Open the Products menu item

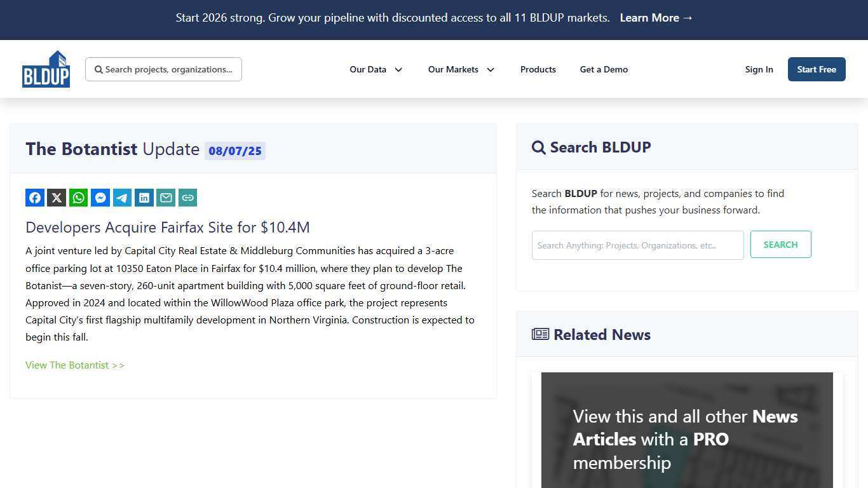point(538,69)
